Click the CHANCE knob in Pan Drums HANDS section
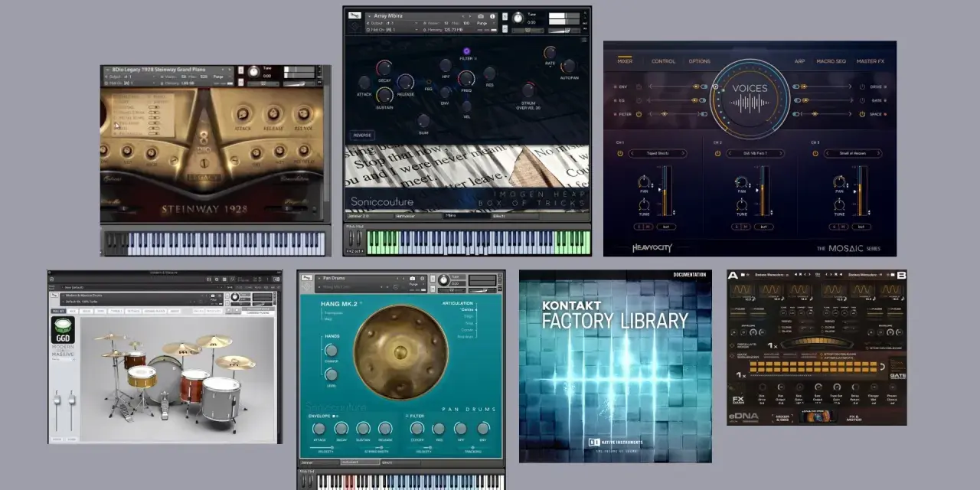The width and height of the screenshot is (980, 490). 332,350
